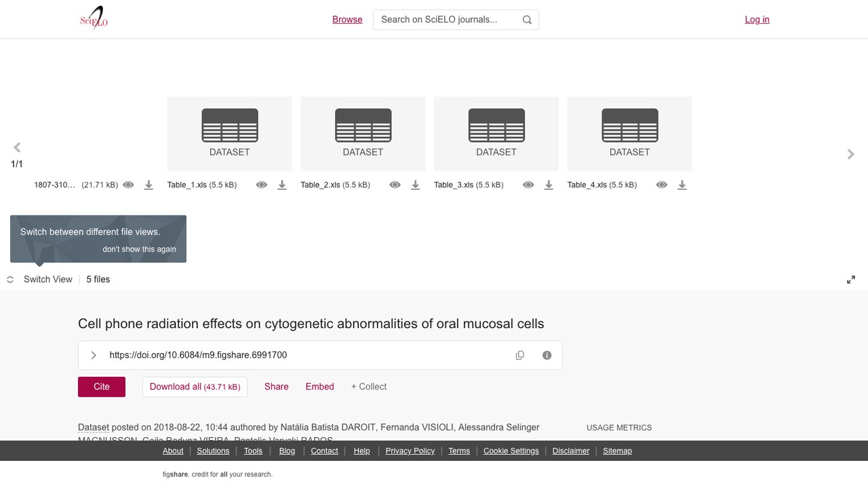This screenshot has height=488, width=868.
Task: Go to previous file with left arrow
Action: [x=17, y=147]
